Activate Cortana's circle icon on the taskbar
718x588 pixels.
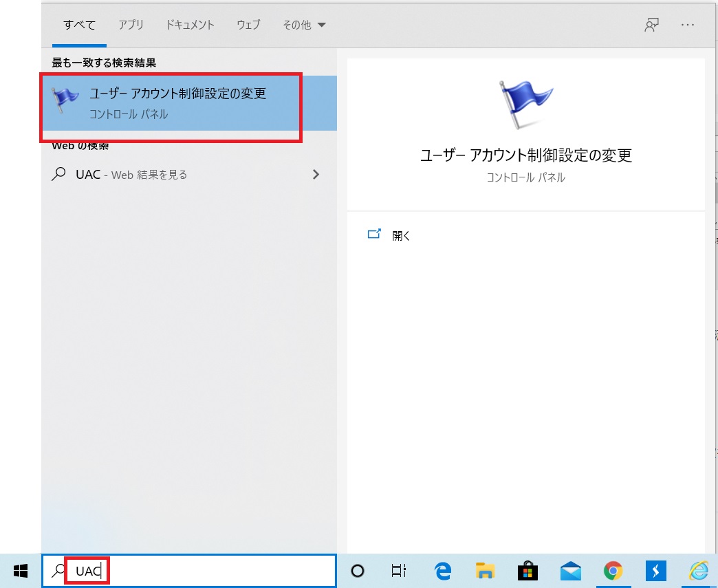[357, 571]
